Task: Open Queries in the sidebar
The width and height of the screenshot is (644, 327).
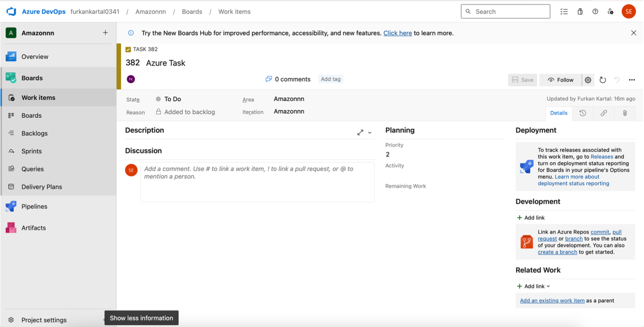Action: [58, 169]
